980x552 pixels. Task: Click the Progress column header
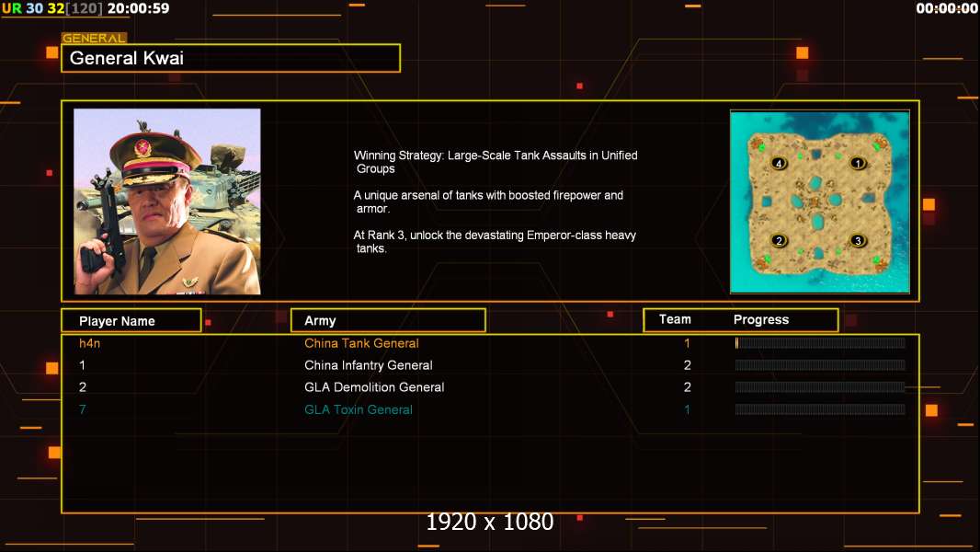[760, 319]
